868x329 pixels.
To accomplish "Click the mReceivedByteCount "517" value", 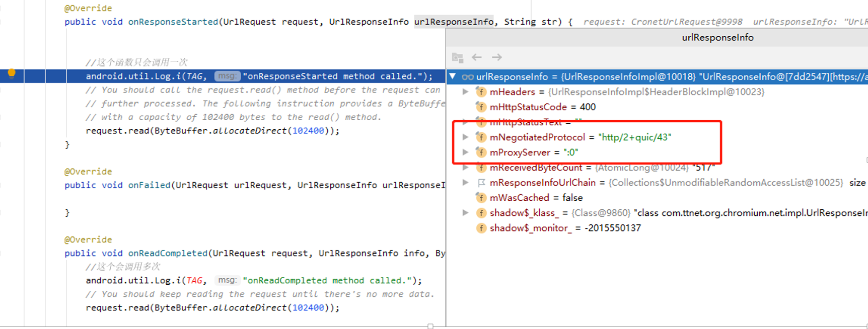I will pyautogui.click(x=704, y=168).
